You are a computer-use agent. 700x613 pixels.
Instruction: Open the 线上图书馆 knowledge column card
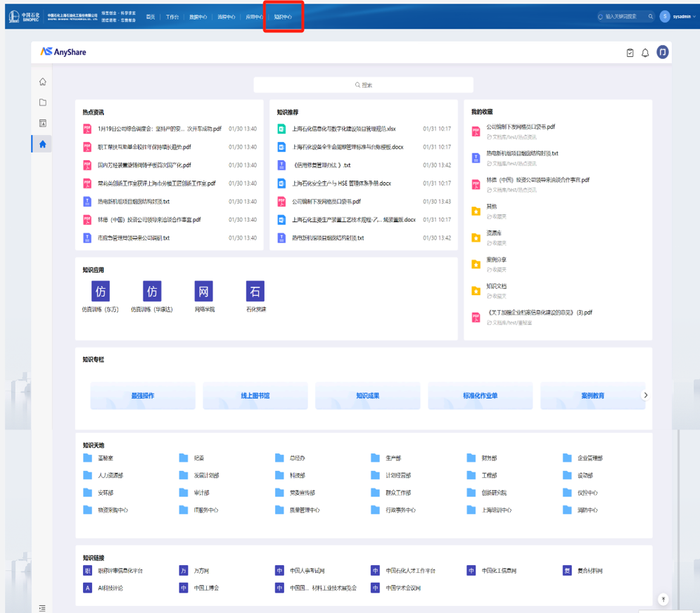255,396
